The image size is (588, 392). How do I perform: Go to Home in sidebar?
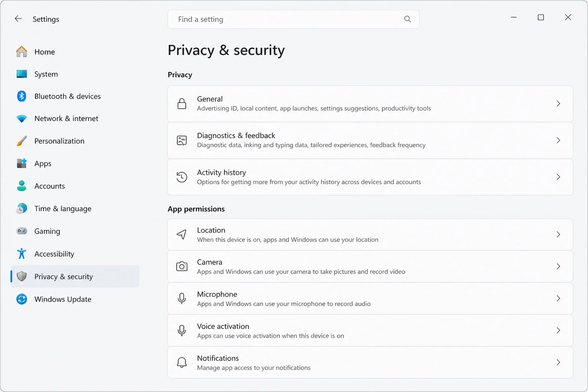point(75,52)
